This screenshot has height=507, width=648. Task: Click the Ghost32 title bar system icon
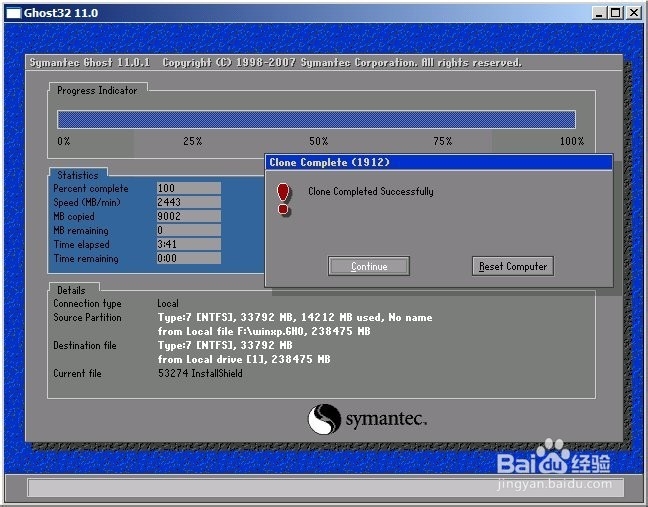pos(13,13)
